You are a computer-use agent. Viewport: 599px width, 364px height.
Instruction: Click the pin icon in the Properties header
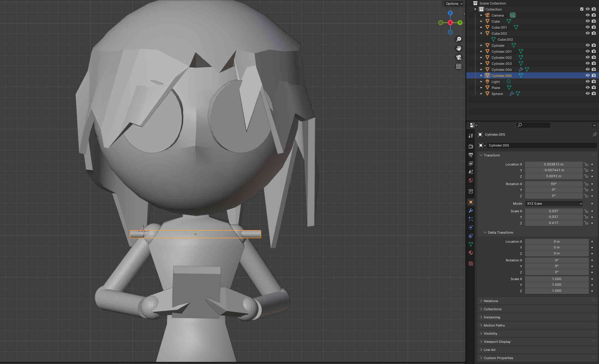(594, 135)
